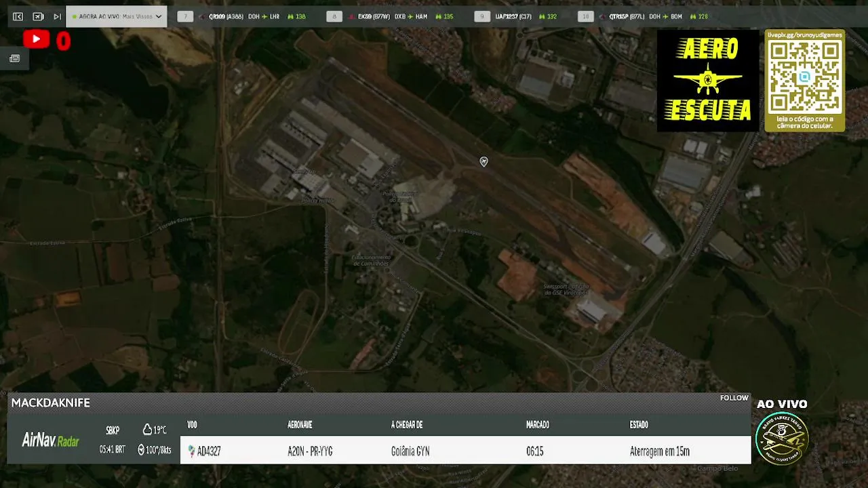Click the skip-to-next icon
Viewport: 868px width, 488px height.
coord(57,16)
